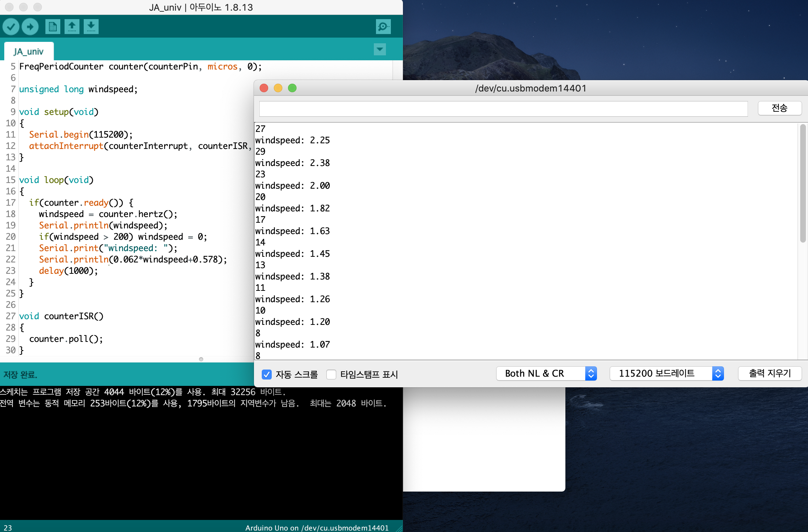Image resolution: width=808 pixels, height=532 pixels.
Task: Close the serial monitor window
Action: tap(264, 88)
